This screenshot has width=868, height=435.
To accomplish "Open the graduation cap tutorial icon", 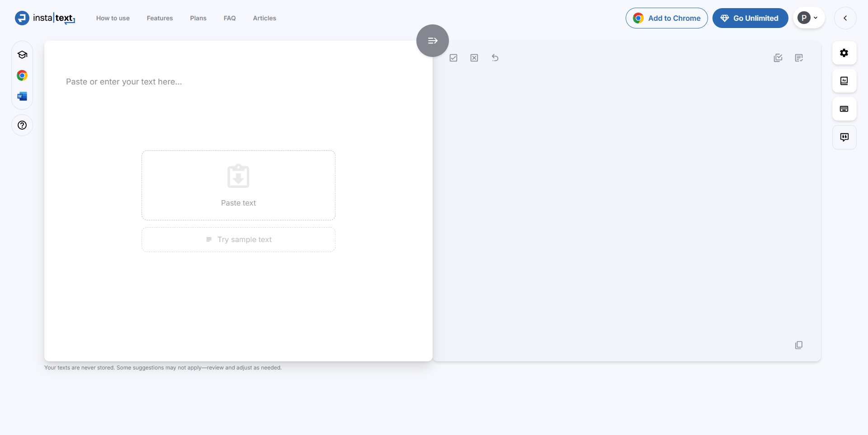I will [x=22, y=55].
